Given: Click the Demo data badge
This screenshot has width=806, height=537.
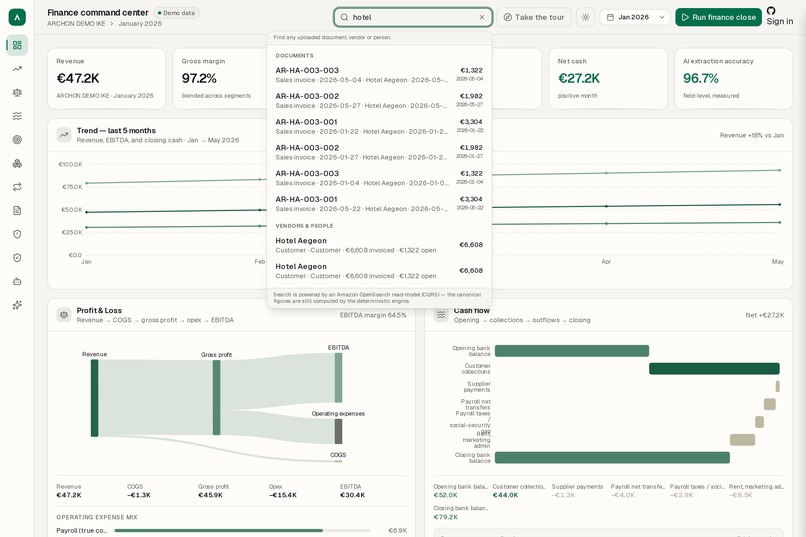Looking at the screenshot, I should (176, 13).
